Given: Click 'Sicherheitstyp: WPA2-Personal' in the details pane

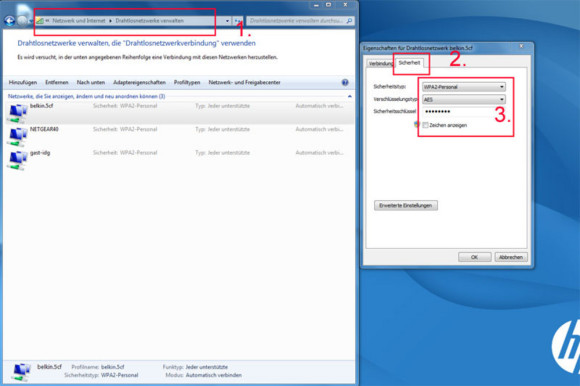Looking at the screenshot, I should (101, 375).
